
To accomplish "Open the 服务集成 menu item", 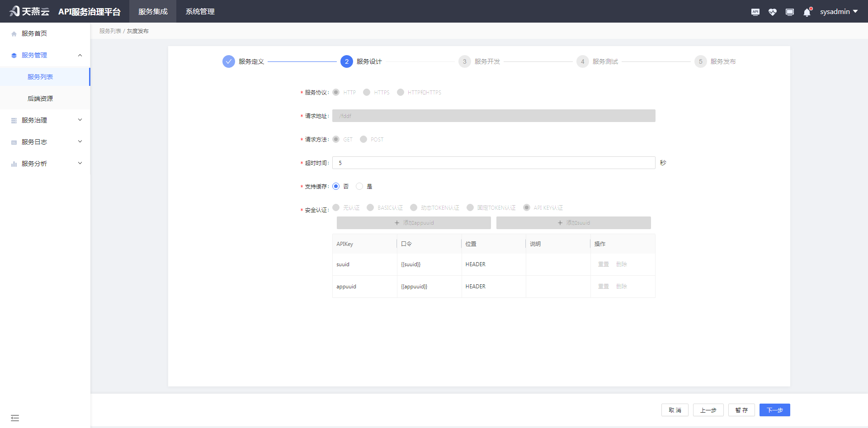I will point(152,11).
